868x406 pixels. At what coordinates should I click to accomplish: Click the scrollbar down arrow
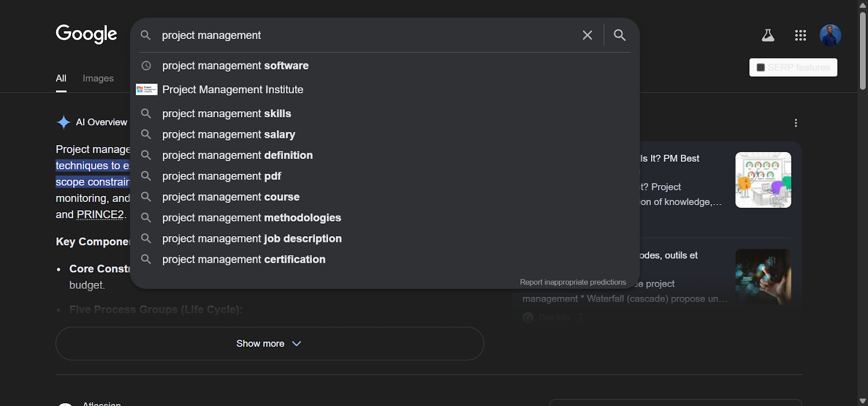click(863, 401)
